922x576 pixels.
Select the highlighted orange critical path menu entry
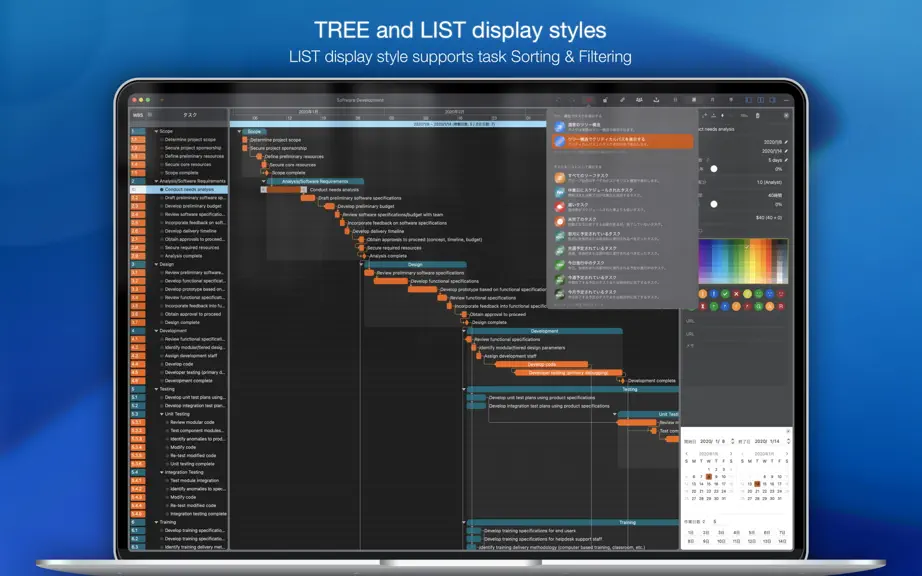tap(623, 141)
